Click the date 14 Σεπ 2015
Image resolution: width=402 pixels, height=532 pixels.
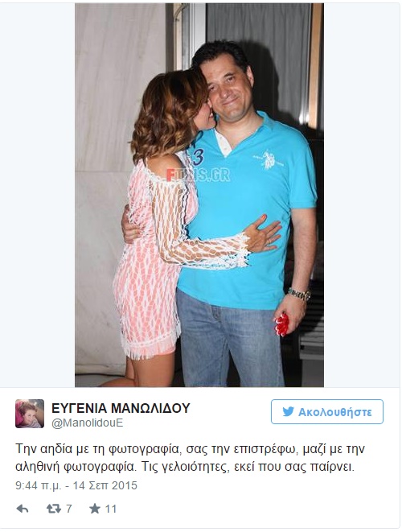click(105, 485)
